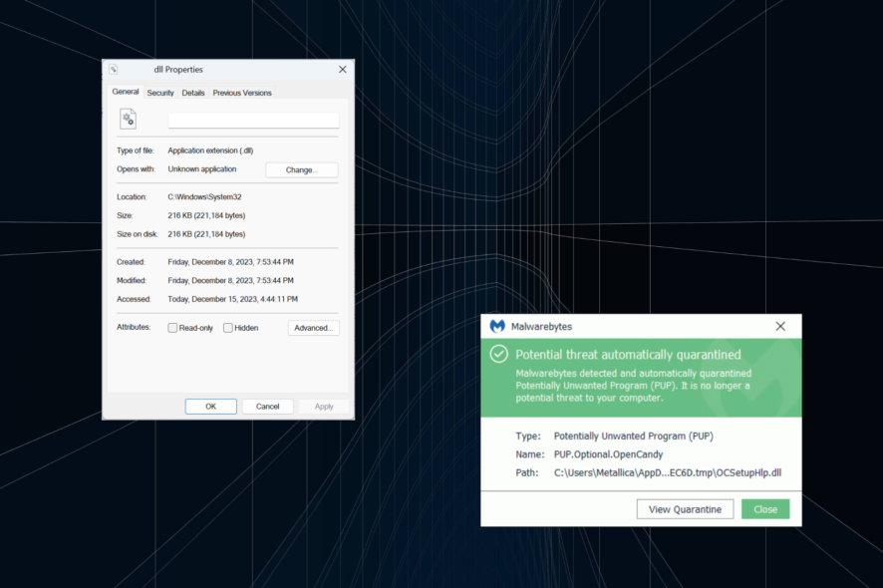Click the green Close button in Malwarebytes
This screenshot has height=588, width=883.
pyautogui.click(x=765, y=509)
